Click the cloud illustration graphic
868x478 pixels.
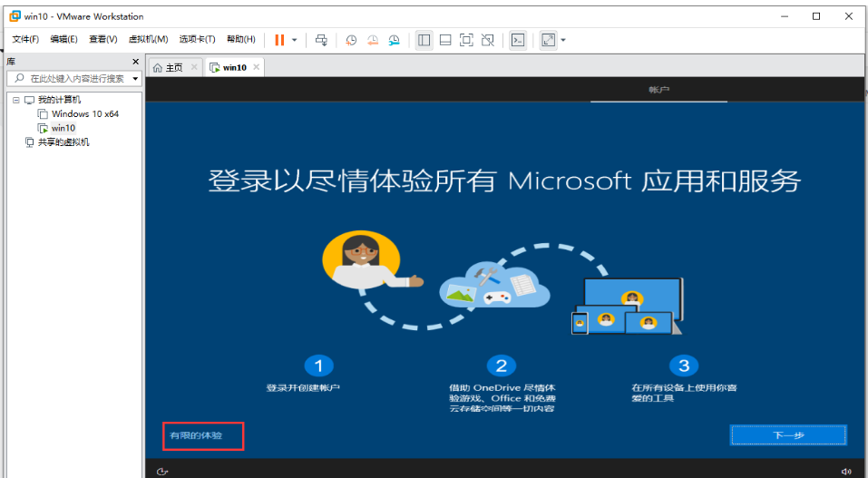(494, 285)
